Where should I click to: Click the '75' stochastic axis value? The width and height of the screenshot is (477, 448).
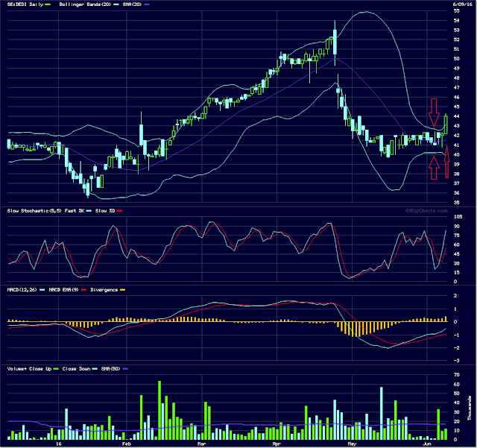(x=456, y=236)
